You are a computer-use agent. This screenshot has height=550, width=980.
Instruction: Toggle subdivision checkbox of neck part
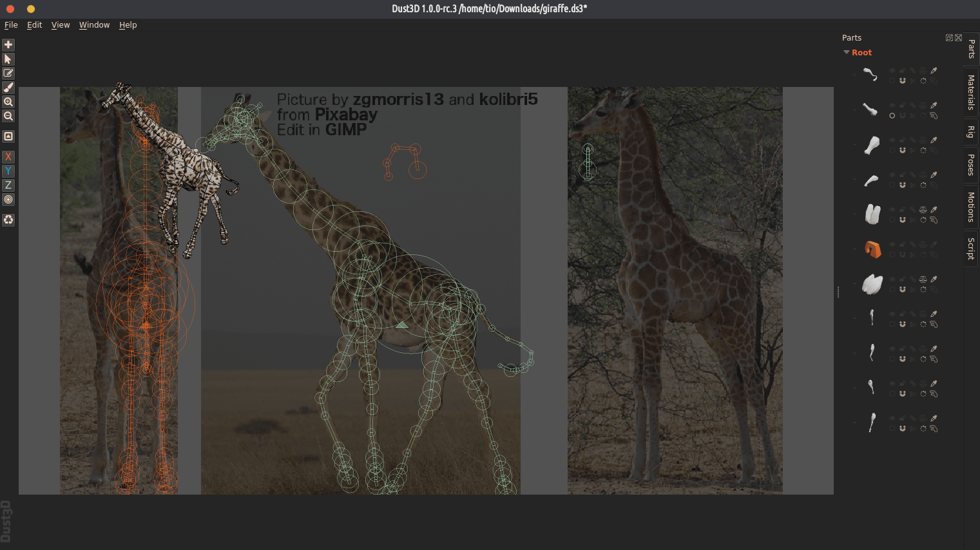(892, 150)
